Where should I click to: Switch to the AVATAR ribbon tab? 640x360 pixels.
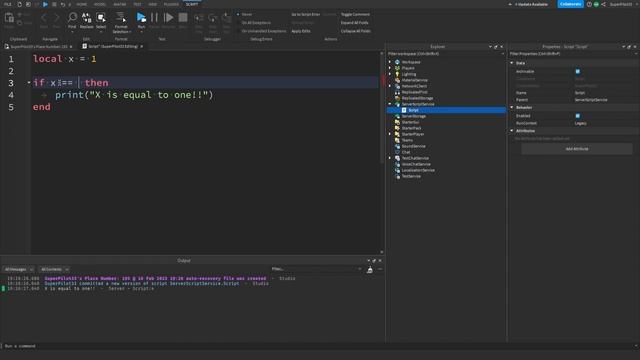tap(120, 4)
